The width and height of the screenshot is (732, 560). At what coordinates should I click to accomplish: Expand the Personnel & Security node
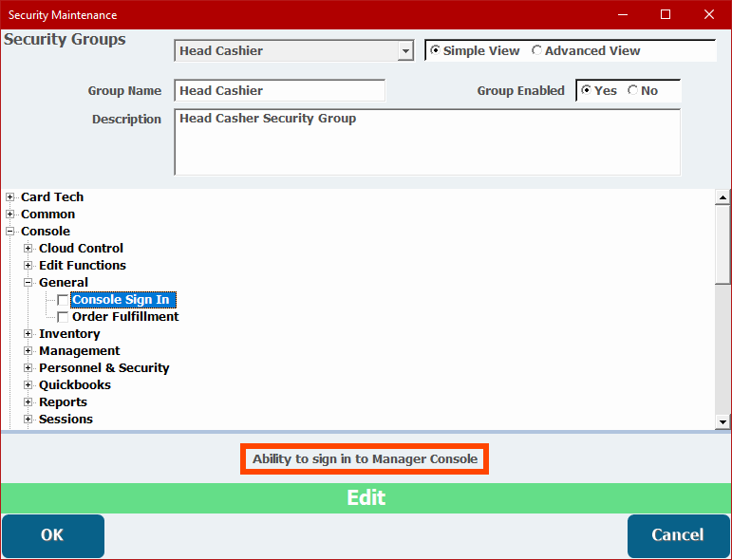pos(28,368)
